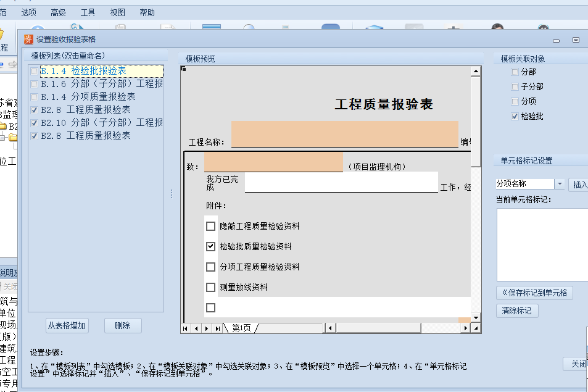Tick 隐蔽工程质量检验资料 checkbox in preview
This screenshot has width=588, height=392.
coord(210,227)
